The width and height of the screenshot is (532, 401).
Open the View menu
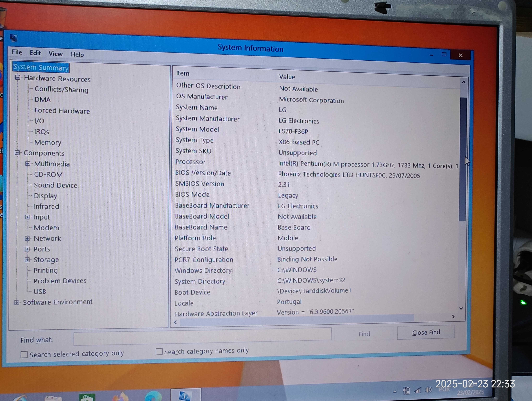coord(56,54)
